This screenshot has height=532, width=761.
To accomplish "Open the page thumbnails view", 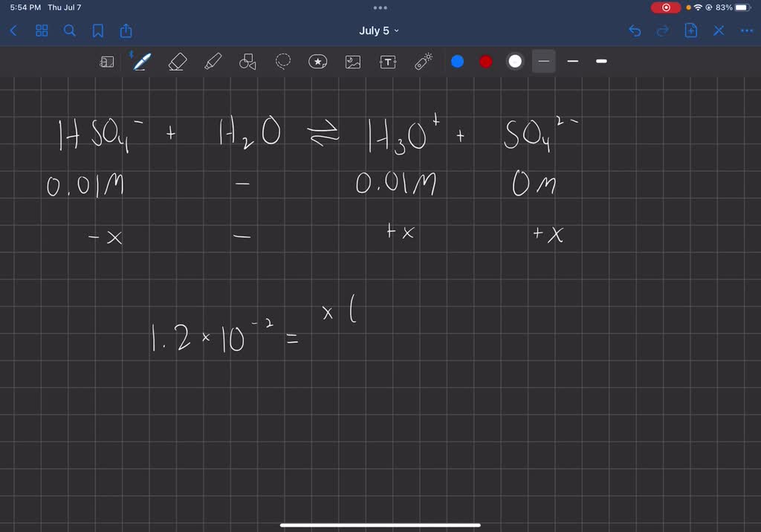I will click(x=41, y=30).
